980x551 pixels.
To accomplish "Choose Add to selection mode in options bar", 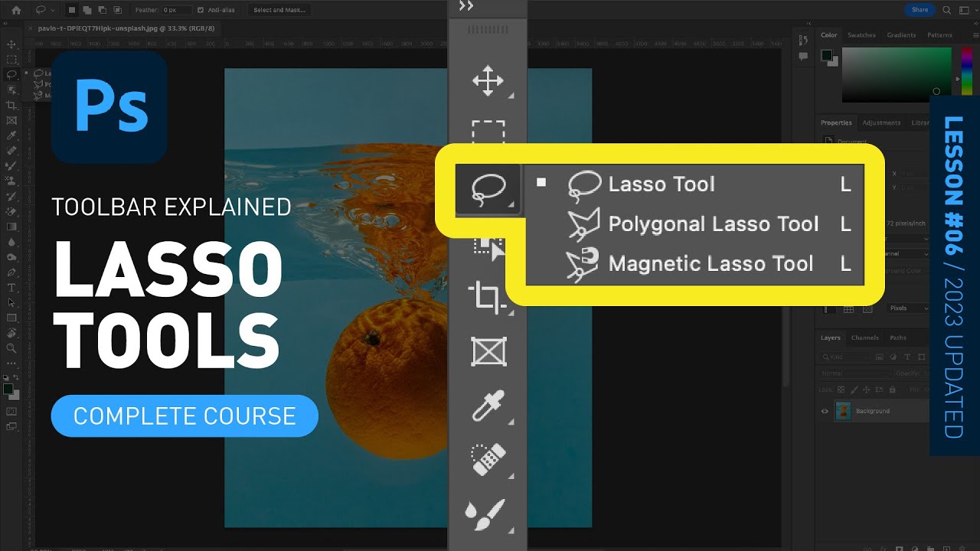I will [x=87, y=10].
